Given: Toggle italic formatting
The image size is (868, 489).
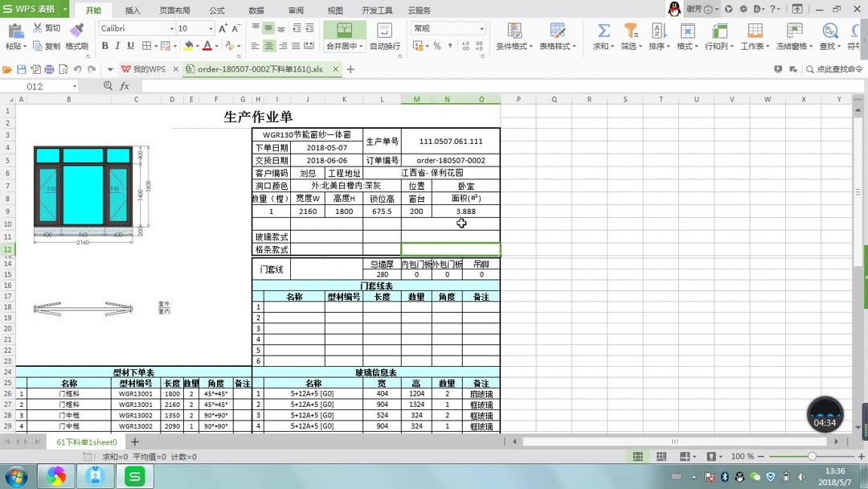Looking at the screenshot, I should (x=117, y=46).
